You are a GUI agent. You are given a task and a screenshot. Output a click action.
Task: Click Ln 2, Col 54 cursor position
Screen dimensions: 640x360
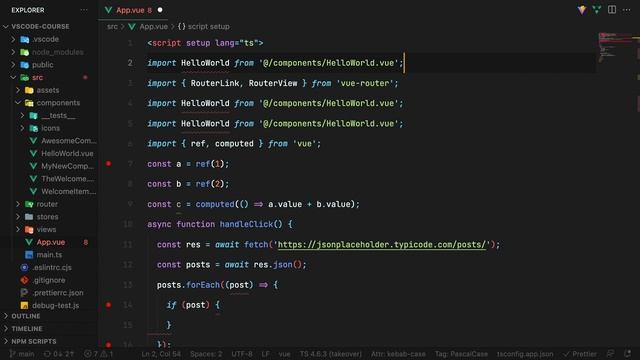click(x=161, y=354)
